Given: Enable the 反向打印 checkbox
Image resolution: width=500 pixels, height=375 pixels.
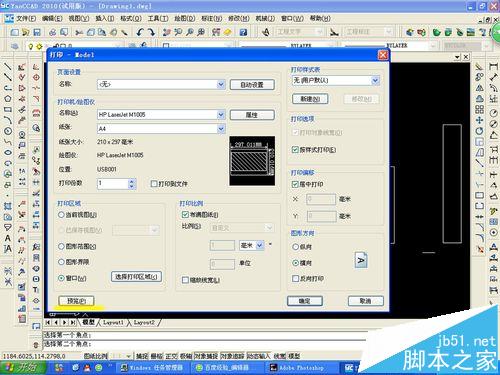Looking at the screenshot, I should (295, 278).
